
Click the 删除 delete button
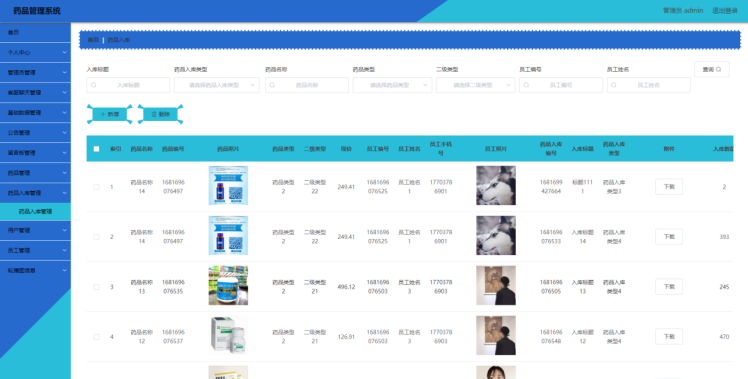(160, 115)
